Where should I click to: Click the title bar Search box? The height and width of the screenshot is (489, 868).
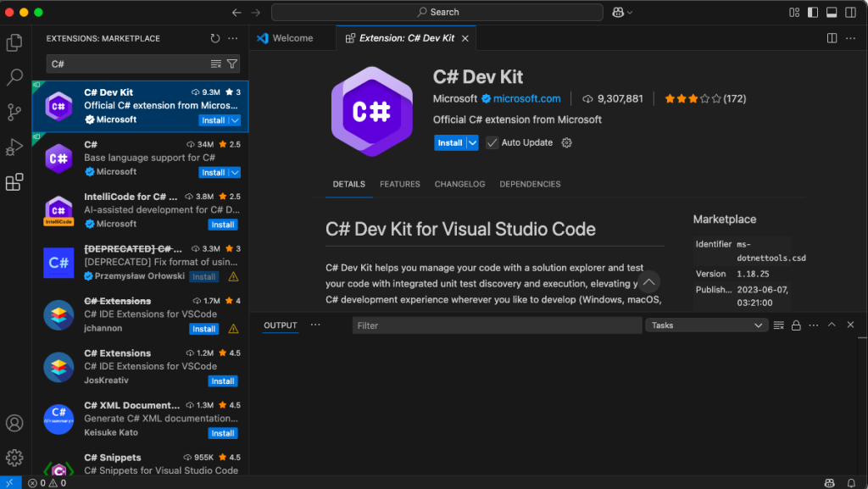click(x=437, y=12)
